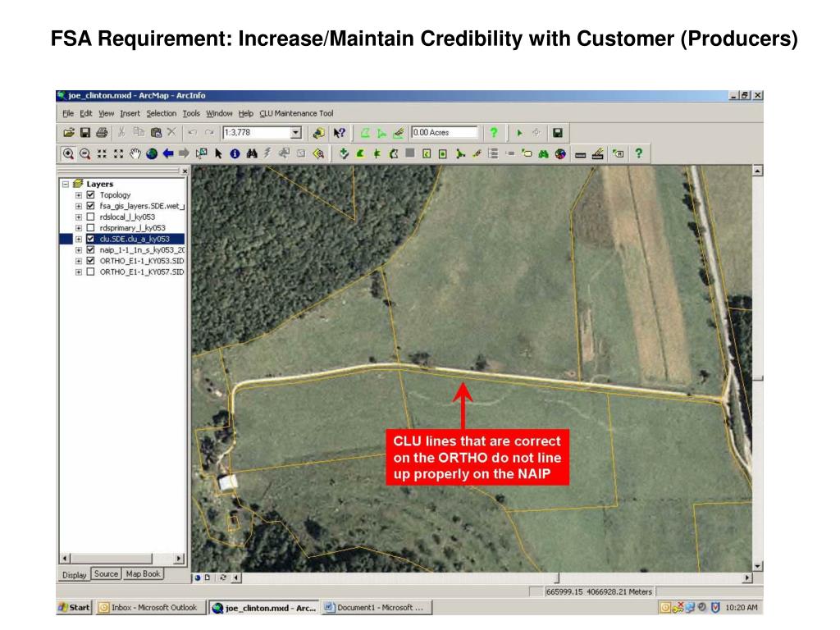This screenshot has height=630, width=840.
Task: Click the Open folder icon in toolbar
Action: point(69,132)
